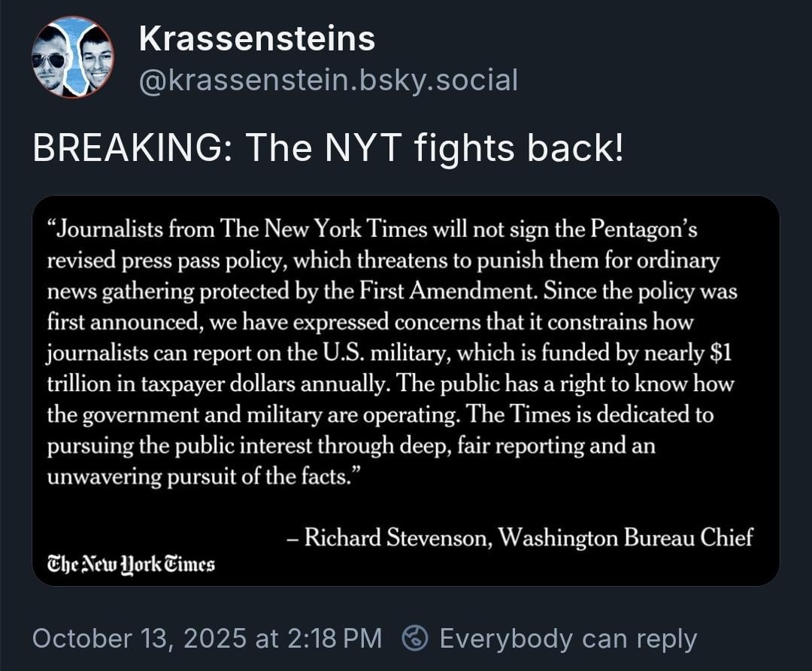This screenshot has height=671, width=812.
Task: Open the Krassensteins display name link
Action: point(257,39)
